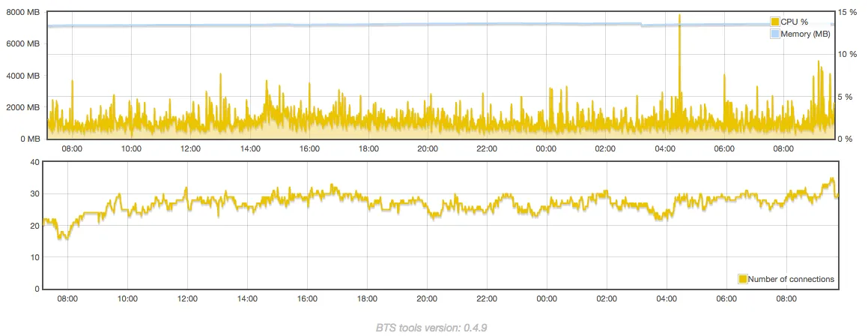868x336 pixels.
Task: Click the '15 %' CPU axis label
Action: pos(848,12)
